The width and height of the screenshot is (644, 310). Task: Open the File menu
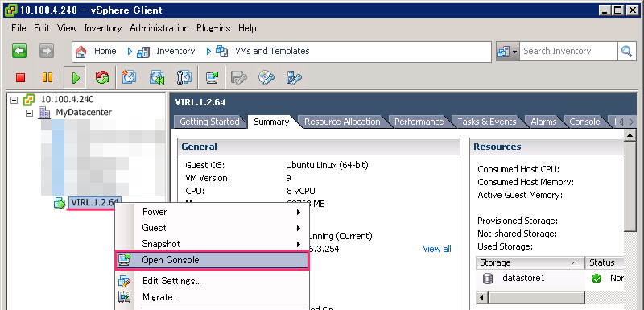point(19,28)
